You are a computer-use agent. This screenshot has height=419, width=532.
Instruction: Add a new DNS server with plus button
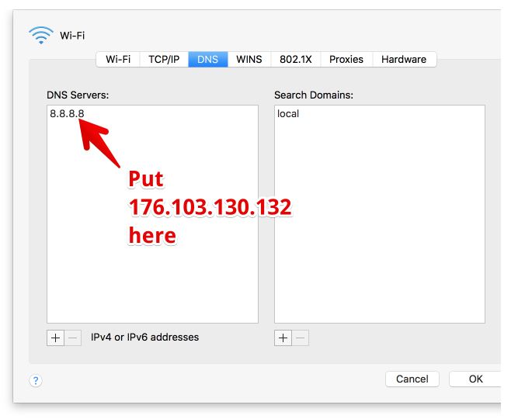coord(55,338)
